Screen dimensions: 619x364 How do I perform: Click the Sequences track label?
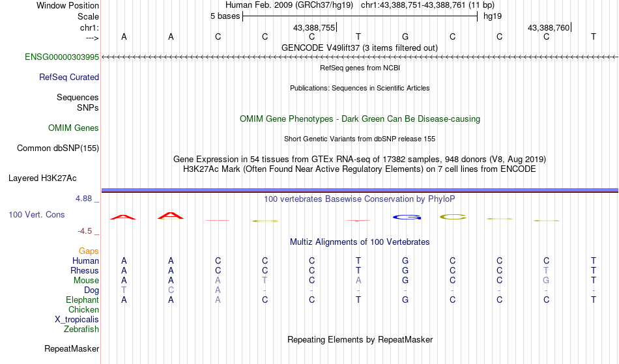tap(78, 98)
